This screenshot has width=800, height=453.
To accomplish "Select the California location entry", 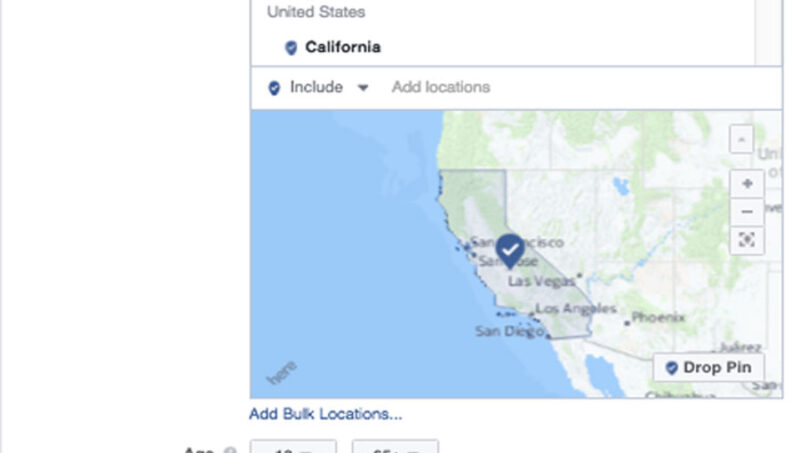I will 343,47.
